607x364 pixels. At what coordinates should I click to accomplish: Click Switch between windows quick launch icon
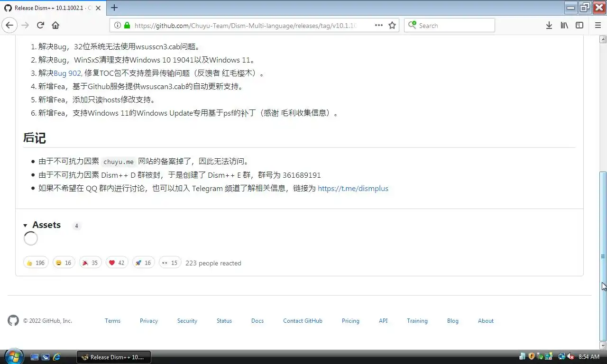click(46, 357)
